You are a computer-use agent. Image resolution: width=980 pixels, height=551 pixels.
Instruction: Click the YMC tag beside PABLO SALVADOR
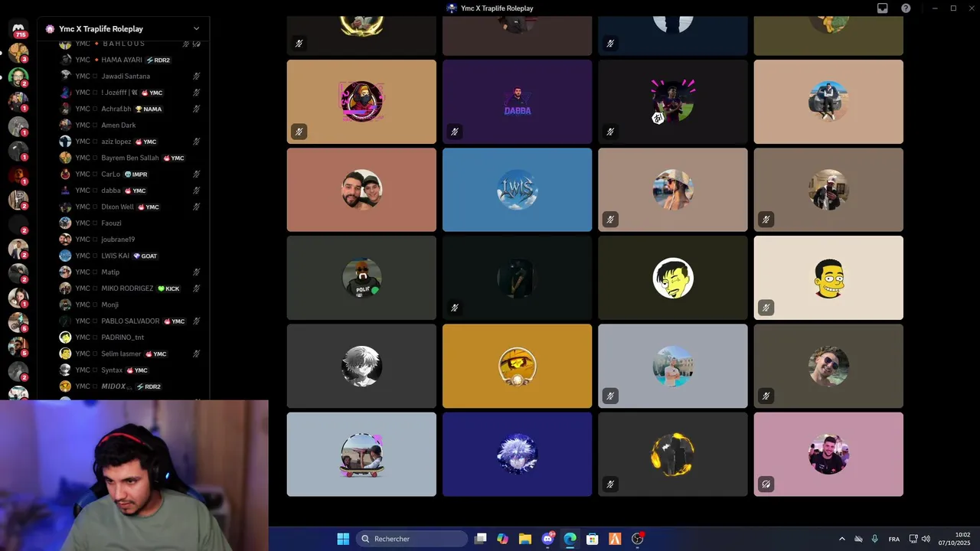tap(175, 321)
